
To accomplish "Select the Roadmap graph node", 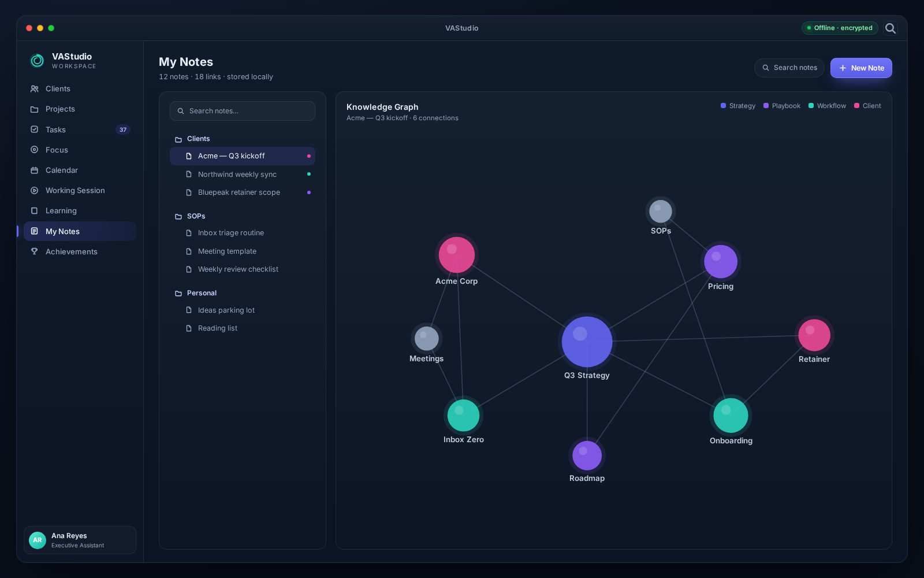I will click(x=587, y=455).
